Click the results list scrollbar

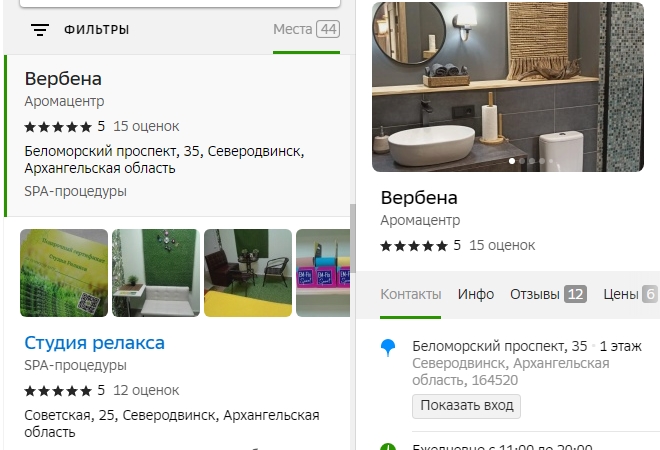point(352,260)
